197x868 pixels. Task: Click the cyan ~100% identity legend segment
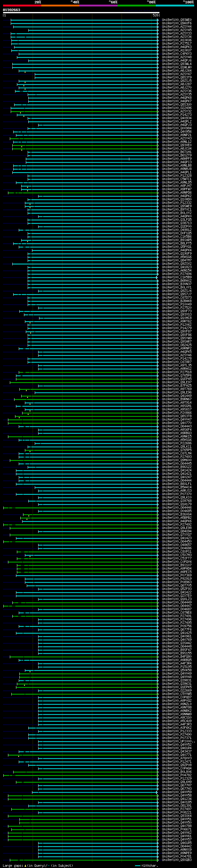(175, 6)
